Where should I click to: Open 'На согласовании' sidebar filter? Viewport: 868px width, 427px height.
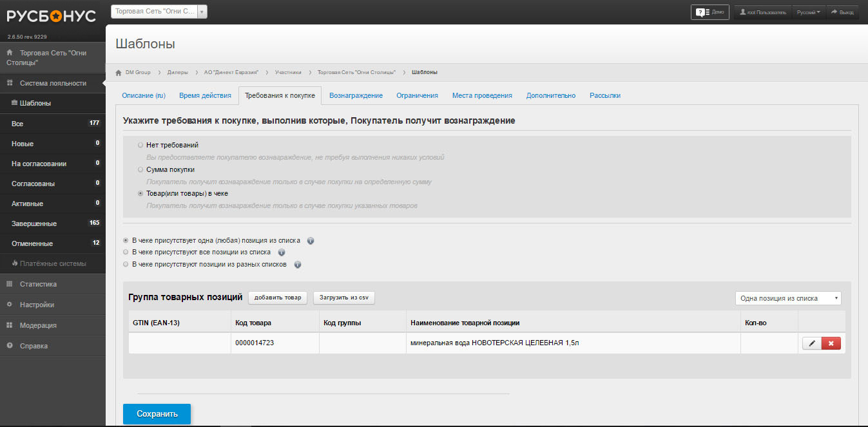[52, 164]
